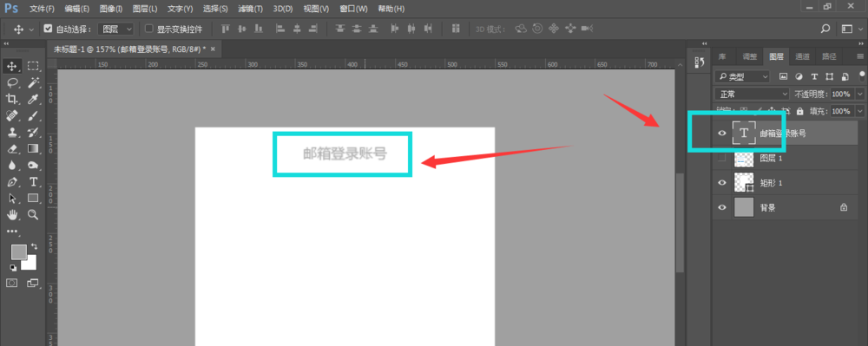Select the Blur tool
Viewport: 868px width, 346px height.
tap(11, 165)
